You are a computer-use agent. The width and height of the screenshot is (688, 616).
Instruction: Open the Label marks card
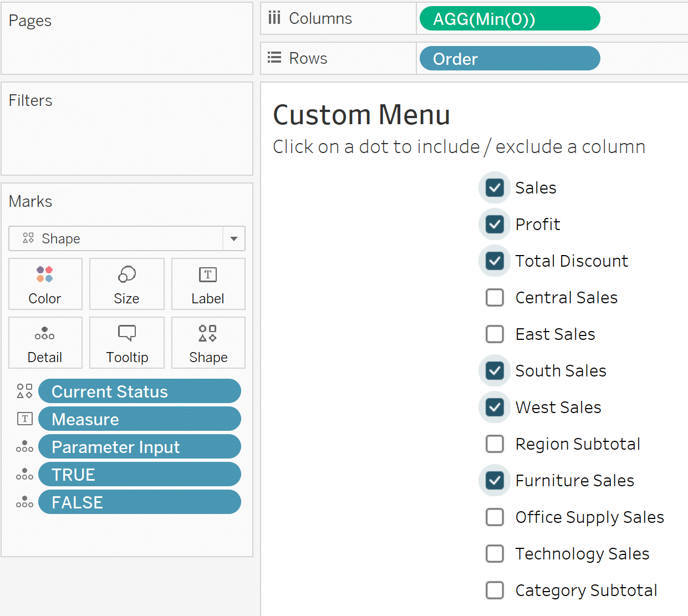tap(208, 284)
